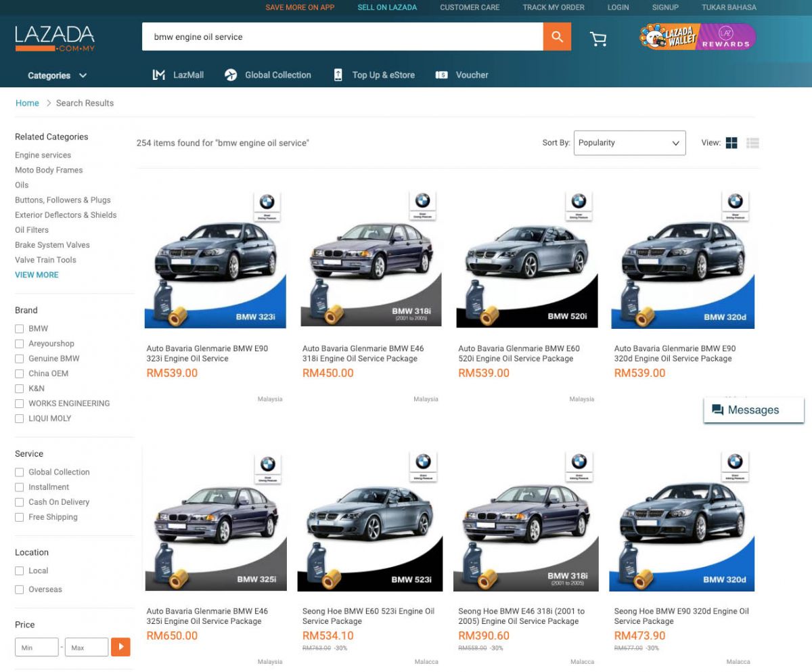Open BMW 523i product thumbnail
This screenshot has width=812, height=672.
click(371, 520)
